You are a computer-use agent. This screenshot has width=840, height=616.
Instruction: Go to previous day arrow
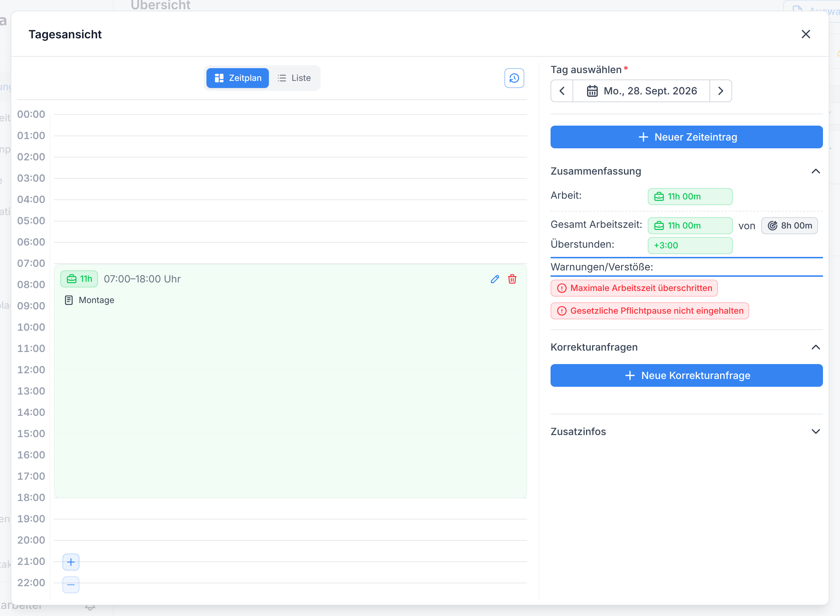tap(562, 91)
